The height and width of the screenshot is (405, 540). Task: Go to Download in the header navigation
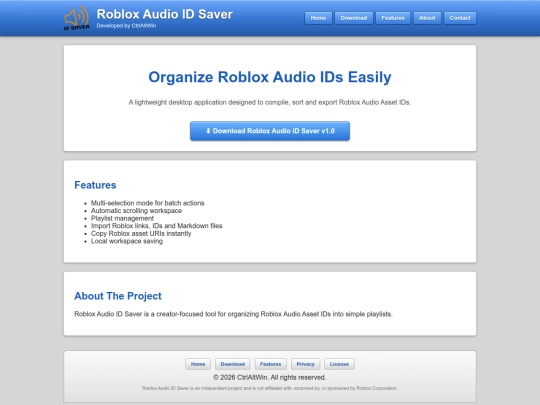[x=354, y=18]
